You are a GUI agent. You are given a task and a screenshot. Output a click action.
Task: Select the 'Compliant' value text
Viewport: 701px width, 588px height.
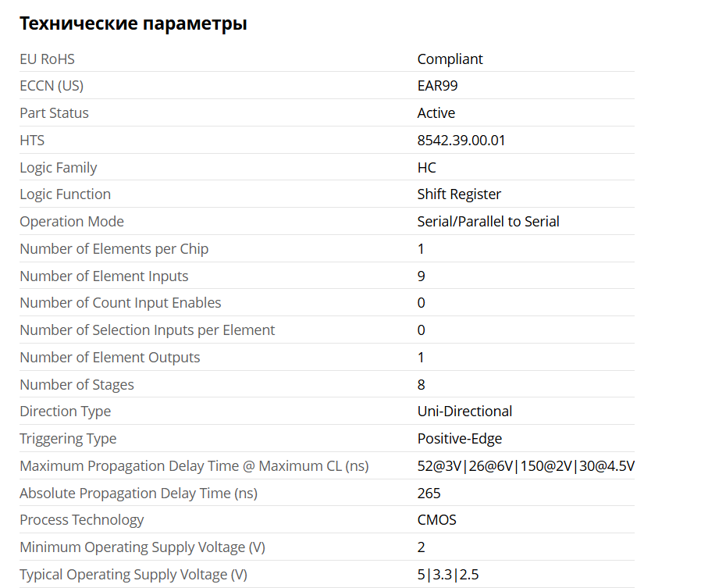tap(450, 59)
